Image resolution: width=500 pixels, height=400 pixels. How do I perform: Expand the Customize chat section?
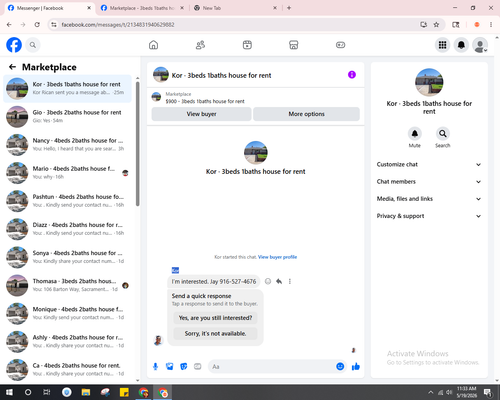(x=429, y=164)
